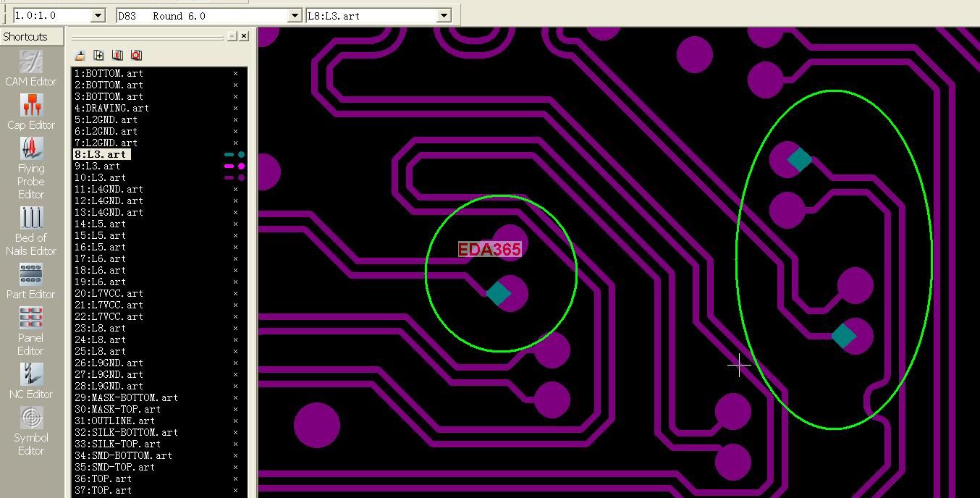Select layer 9:L3.art in list
This screenshot has width=980, height=498.
coord(97,166)
